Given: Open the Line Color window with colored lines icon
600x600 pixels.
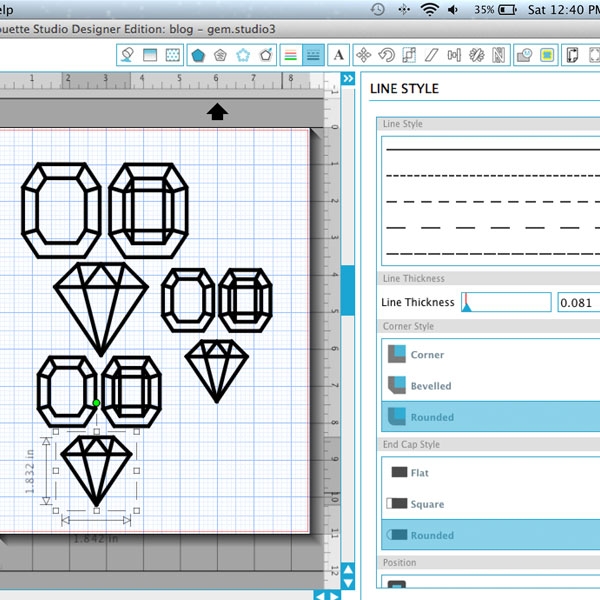Looking at the screenshot, I should 291,55.
